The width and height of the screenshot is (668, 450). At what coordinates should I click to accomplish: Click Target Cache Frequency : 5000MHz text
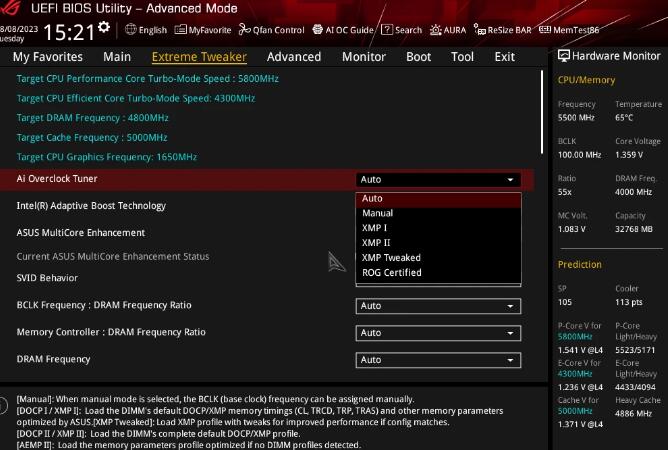coord(92,138)
